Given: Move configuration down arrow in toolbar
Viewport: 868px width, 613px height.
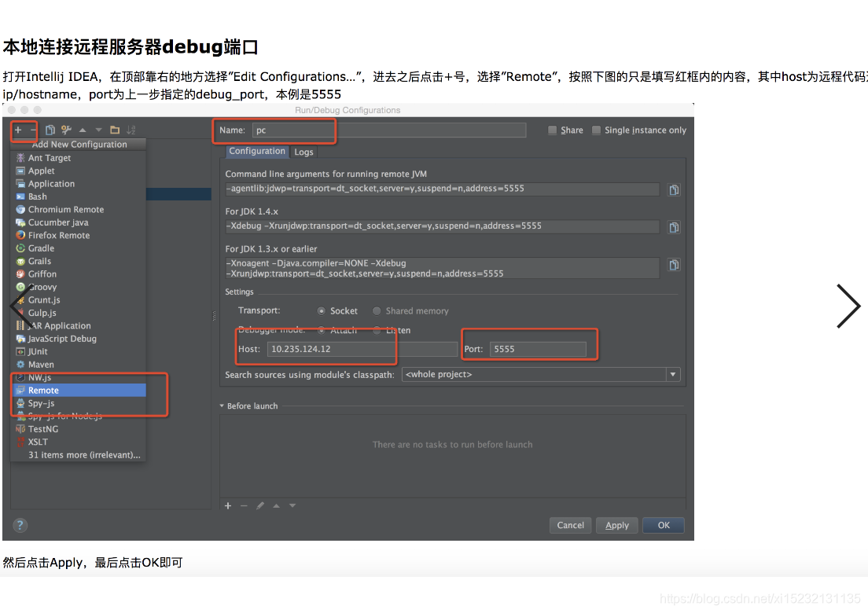Looking at the screenshot, I should tap(98, 130).
